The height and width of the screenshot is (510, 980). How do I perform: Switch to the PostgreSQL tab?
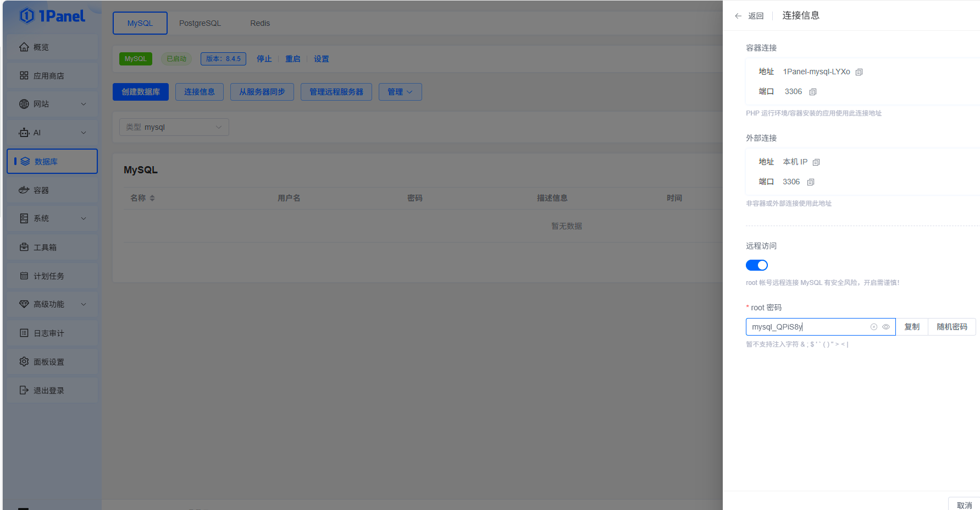pos(200,23)
